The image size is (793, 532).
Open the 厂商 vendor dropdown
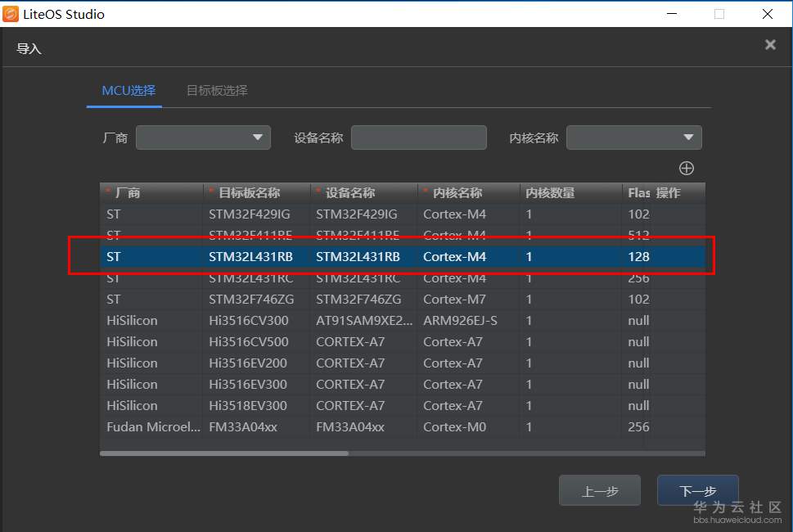click(x=203, y=138)
